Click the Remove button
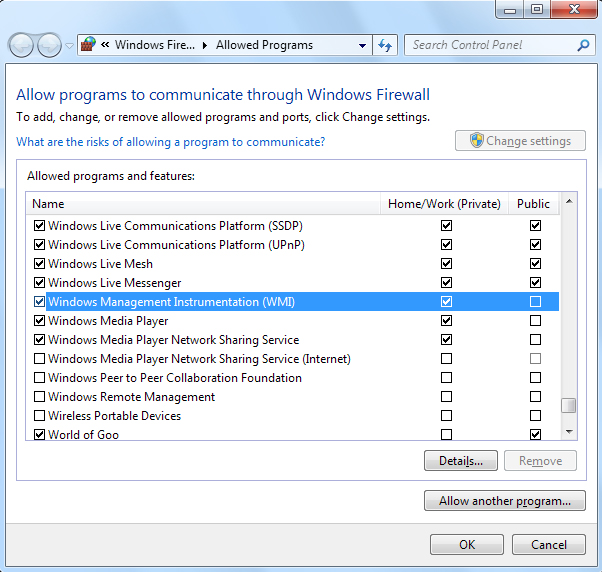The width and height of the screenshot is (602, 572). [540, 460]
